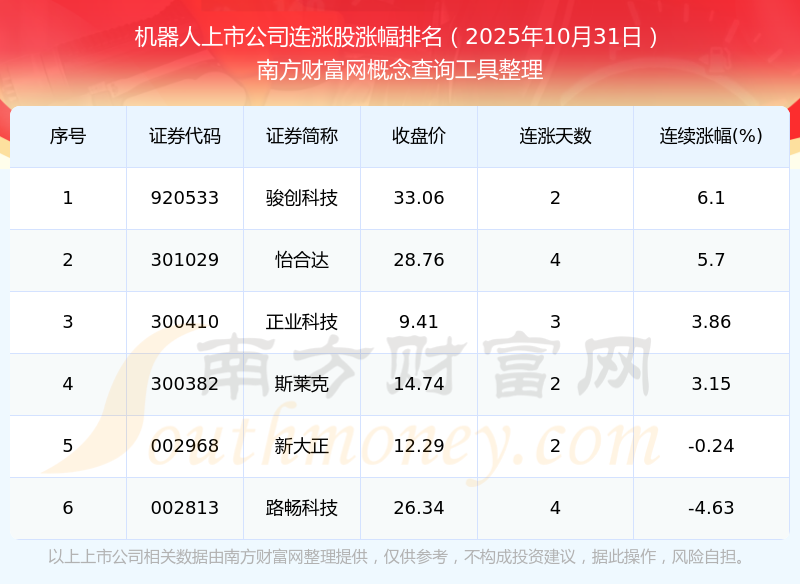Image resolution: width=800 pixels, height=584 pixels.
Task: Click 序号 cell of the 怡合达 row
Action: click(68, 260)
